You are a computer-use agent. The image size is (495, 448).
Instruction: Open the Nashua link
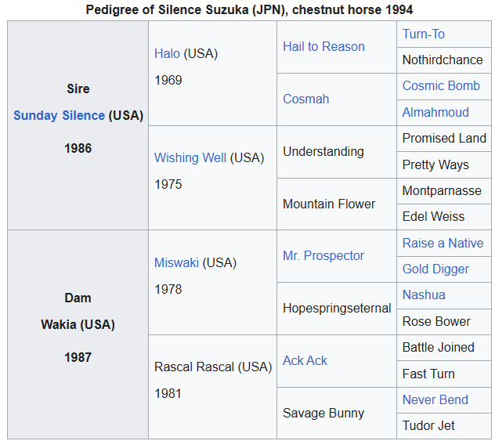(424, 294)
